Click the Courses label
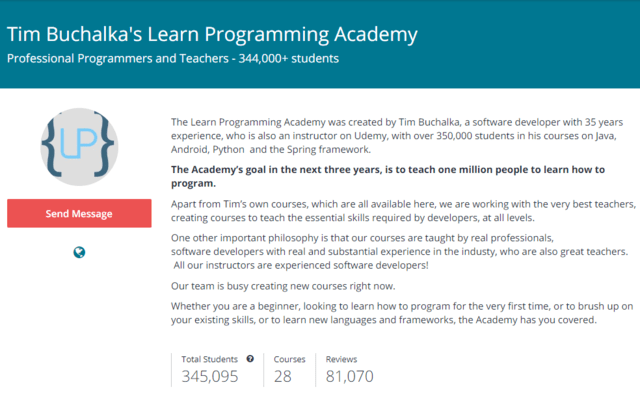This screenshot has height=398, width=640. click(289, 359)
